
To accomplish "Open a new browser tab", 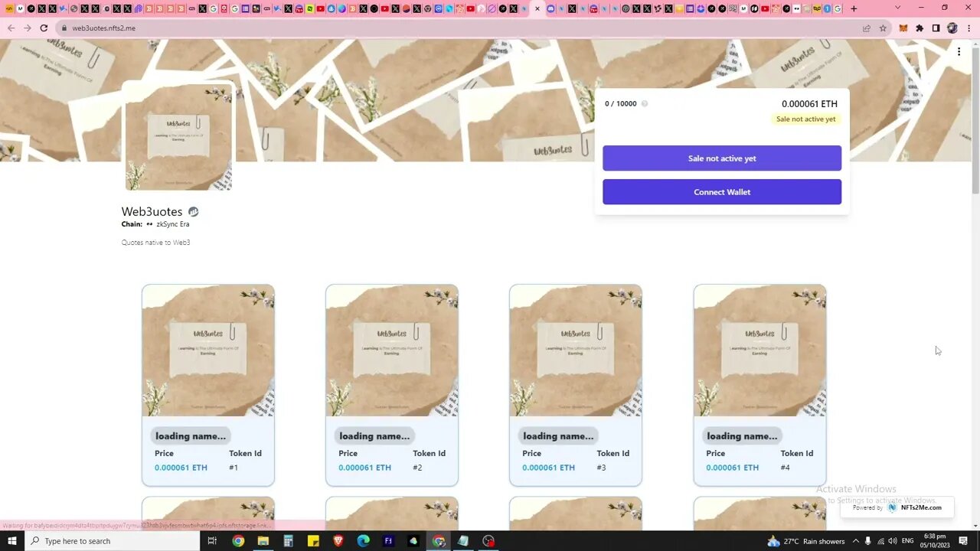I will 854,8.
